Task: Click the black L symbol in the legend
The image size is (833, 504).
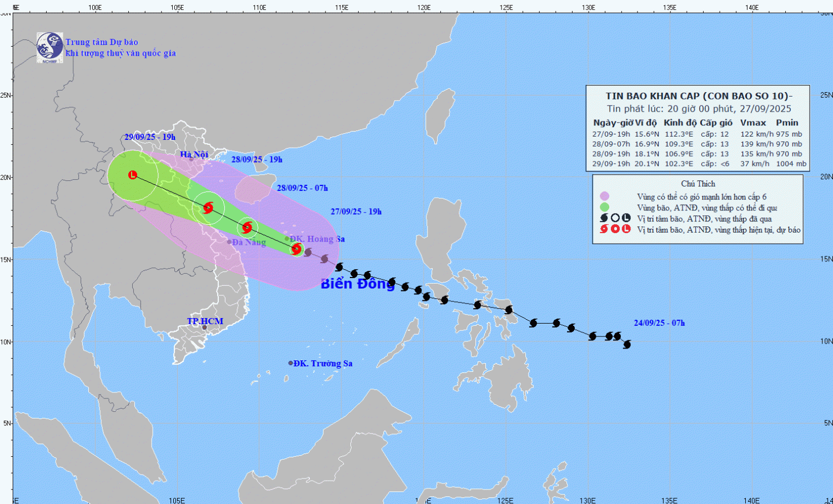Action: point(626,218)
